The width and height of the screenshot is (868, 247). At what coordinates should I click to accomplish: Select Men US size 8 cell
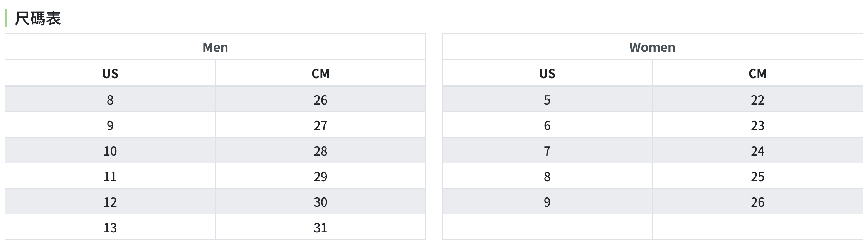coord(110,100)
